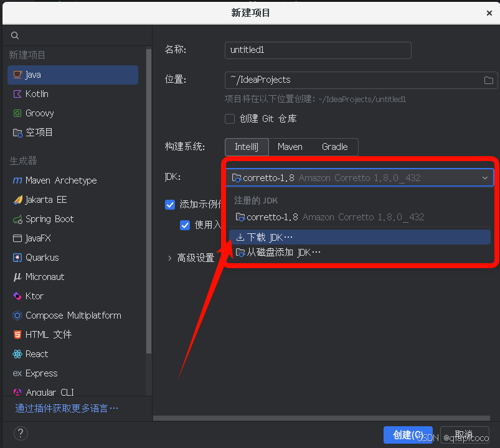Screen dimensions: 500x448
Task: Open the Maven Archetype generator
Action: [x=73, y=180]
